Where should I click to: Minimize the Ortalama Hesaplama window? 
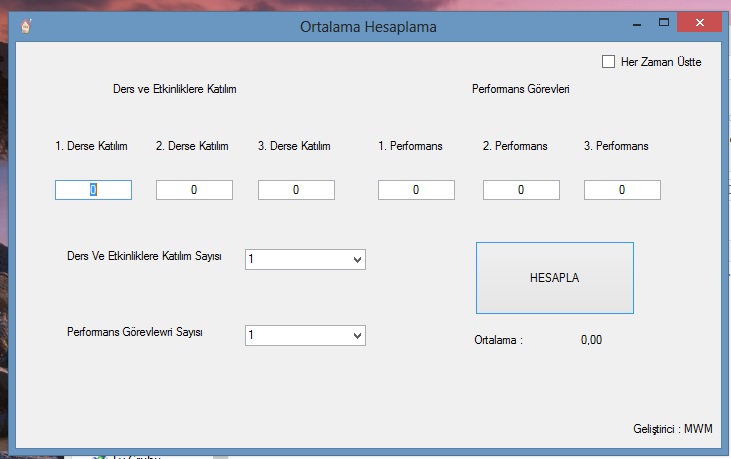click(637, 23)
